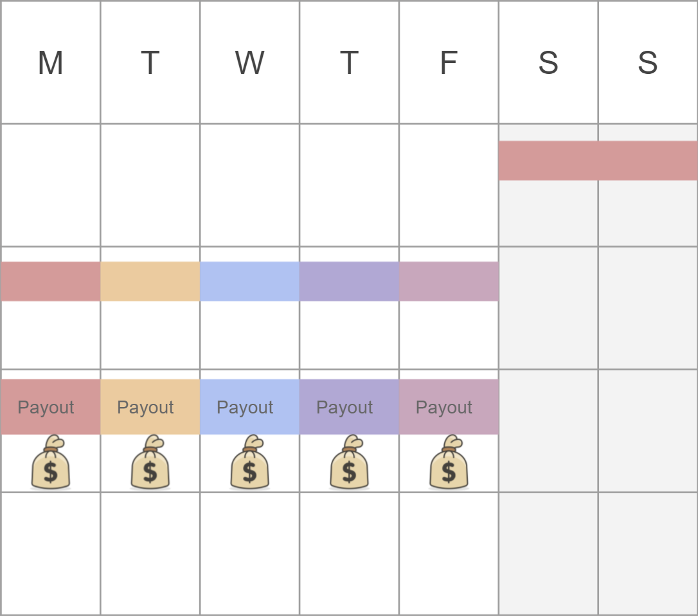This screenshot has height=616, width=698.
Task: Click the money bag under Monday's Payout
Action: [50, 462]
